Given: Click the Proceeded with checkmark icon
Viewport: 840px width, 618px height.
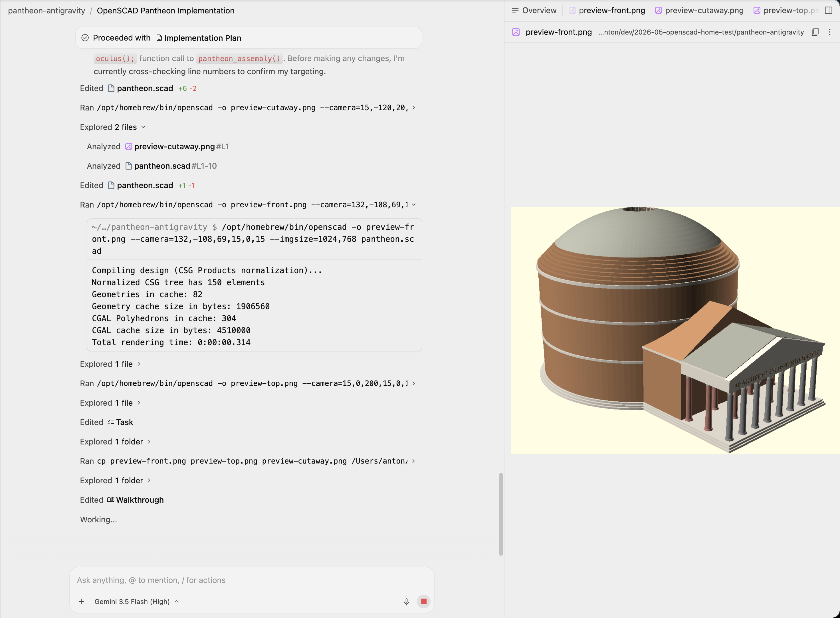Looking at the screenshot, I should (85, 38).
